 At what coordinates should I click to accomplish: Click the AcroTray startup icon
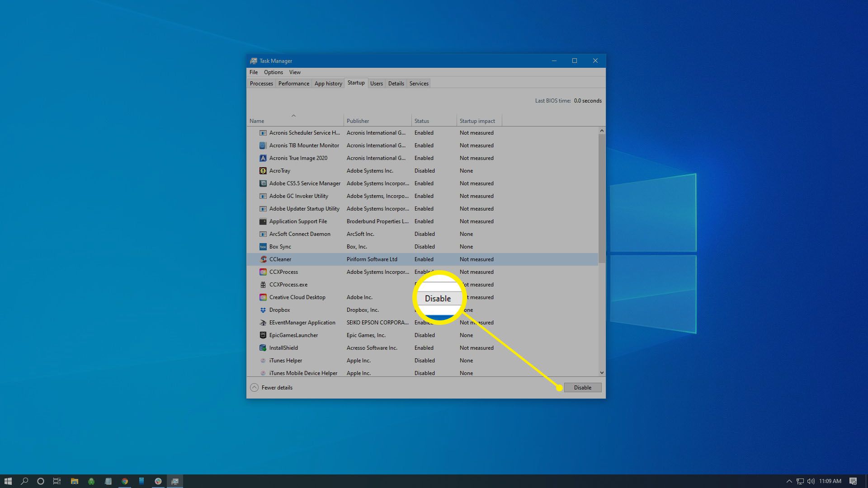tap(262, 170)
